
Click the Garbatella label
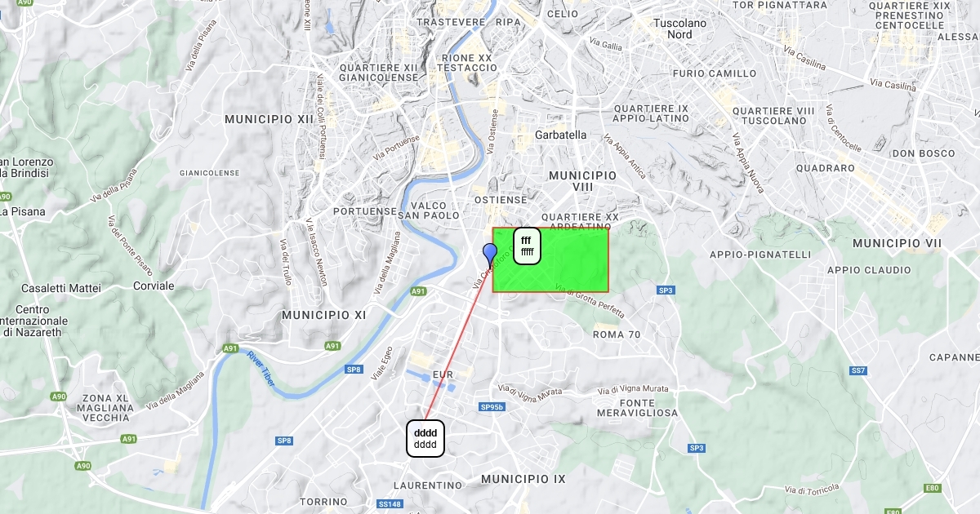[560, 135]
